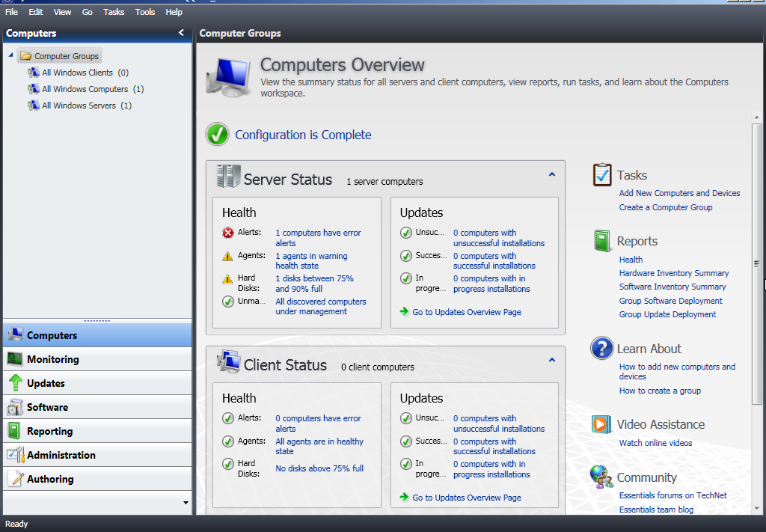
Task: Click the Video Assistance play icon
Action: point(601,424)
